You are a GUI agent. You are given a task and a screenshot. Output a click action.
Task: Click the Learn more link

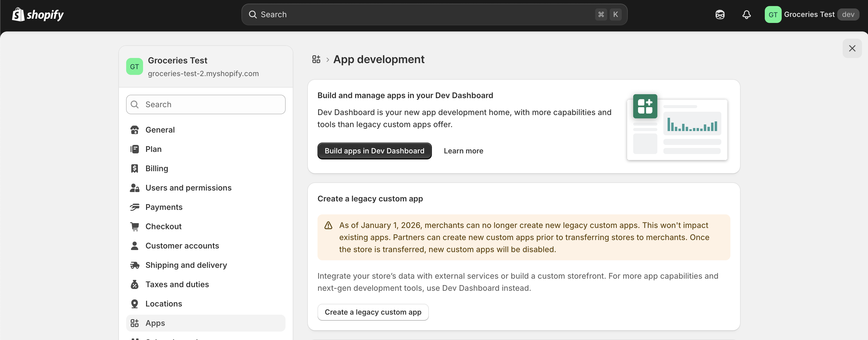click(463, 151)
